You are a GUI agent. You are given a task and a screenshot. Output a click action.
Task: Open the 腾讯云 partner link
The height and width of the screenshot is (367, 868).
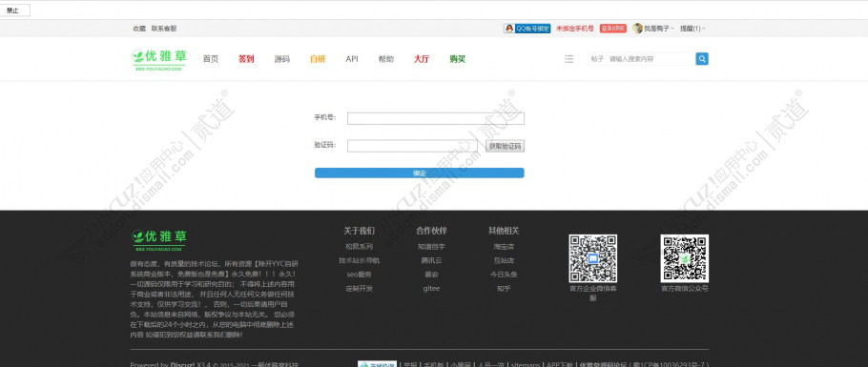431,260
